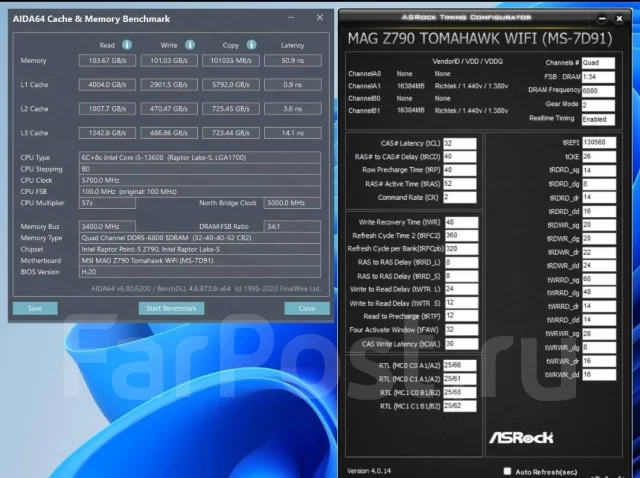Click the ASRock logo
The width and height of the screenshot is (640, 478).
521,438
